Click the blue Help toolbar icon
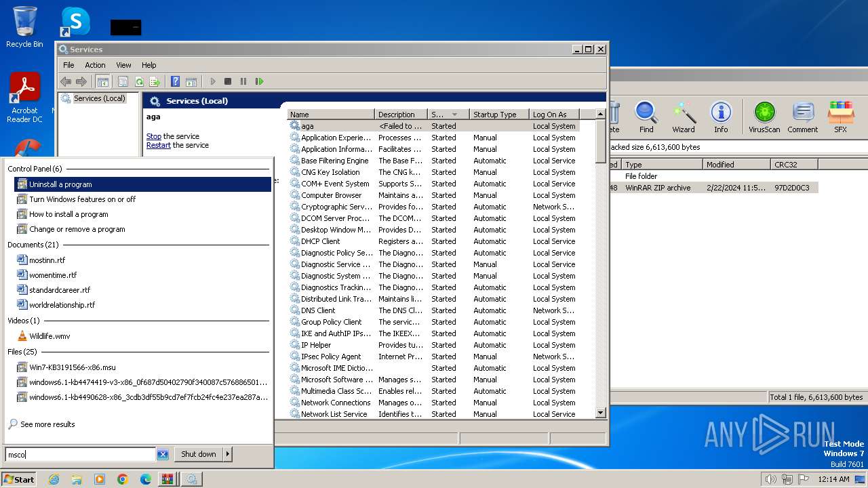 pyautogui.click(x=175, y=81)
